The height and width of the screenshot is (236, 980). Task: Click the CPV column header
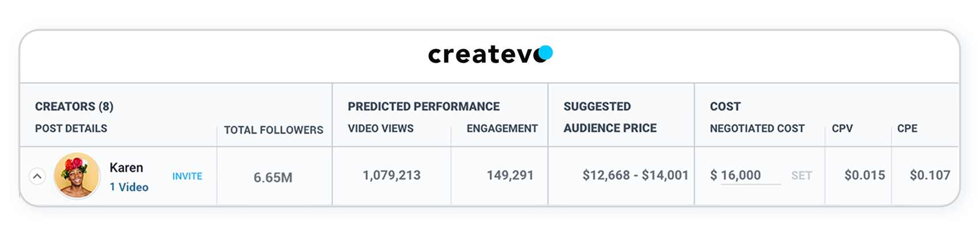842,128
